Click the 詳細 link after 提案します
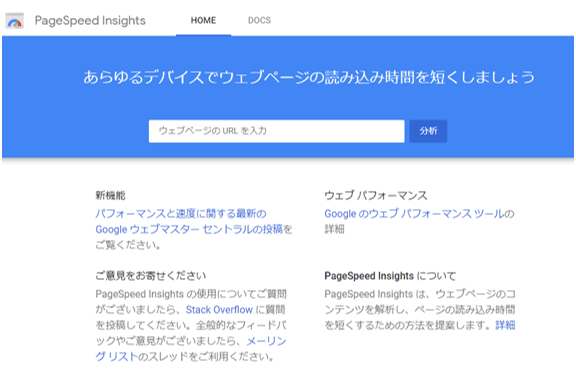The height and width of the screenshot is (389, 576). pyautogui.click(x=505, y=325)
